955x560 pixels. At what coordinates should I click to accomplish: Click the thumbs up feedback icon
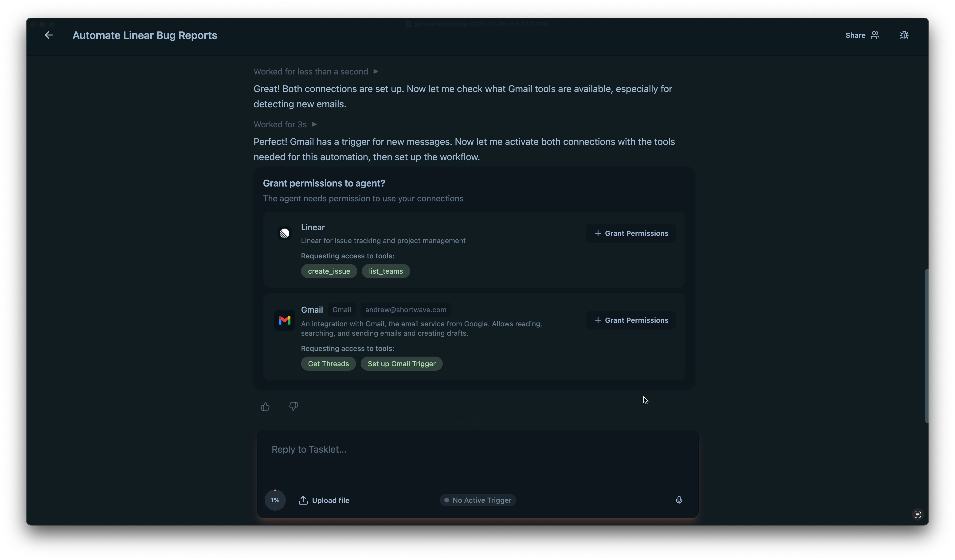(265, 407)
